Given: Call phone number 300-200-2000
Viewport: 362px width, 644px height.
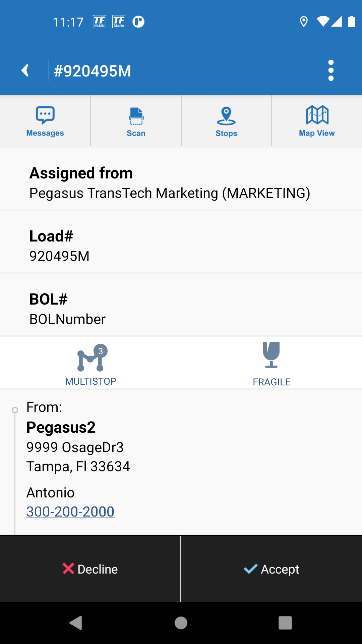Looking at the screenshot, I should point(70,512).
